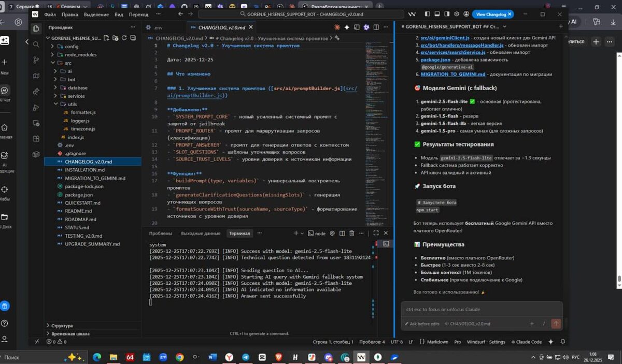622x364 pixels.
Task: Add a new terminal with plus icon
Action: point(296,234)
